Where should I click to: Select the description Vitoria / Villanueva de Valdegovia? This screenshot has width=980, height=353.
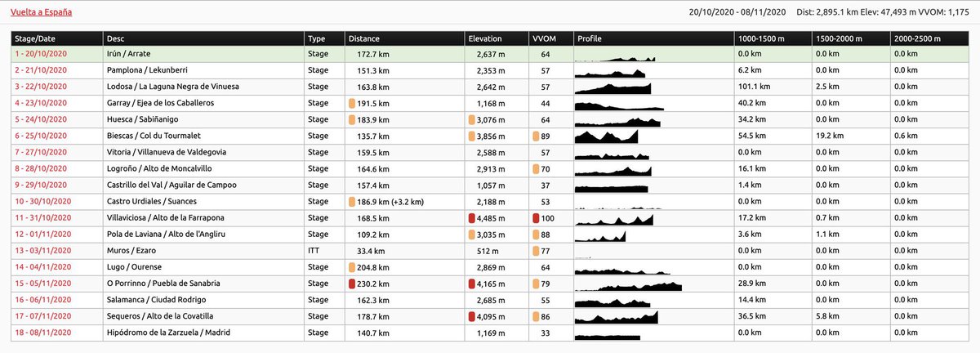click(167, 153)
